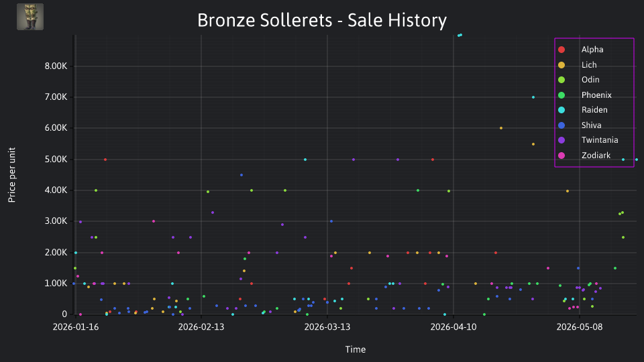
Task: Click the 2026-05-08 date label
Action: 580,327
